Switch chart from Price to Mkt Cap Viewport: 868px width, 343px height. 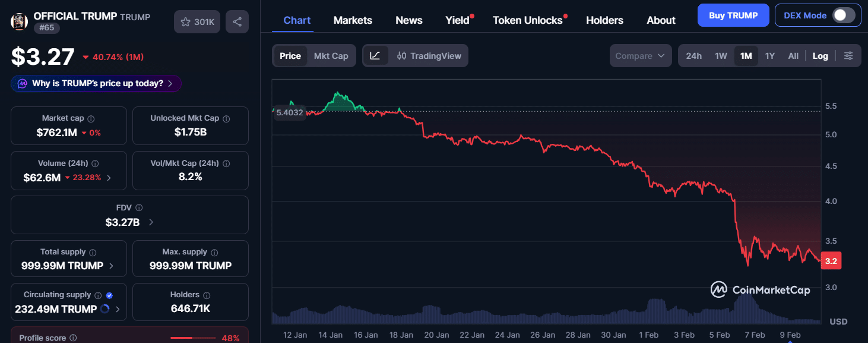pyautogui.click(x=331, y=55)
